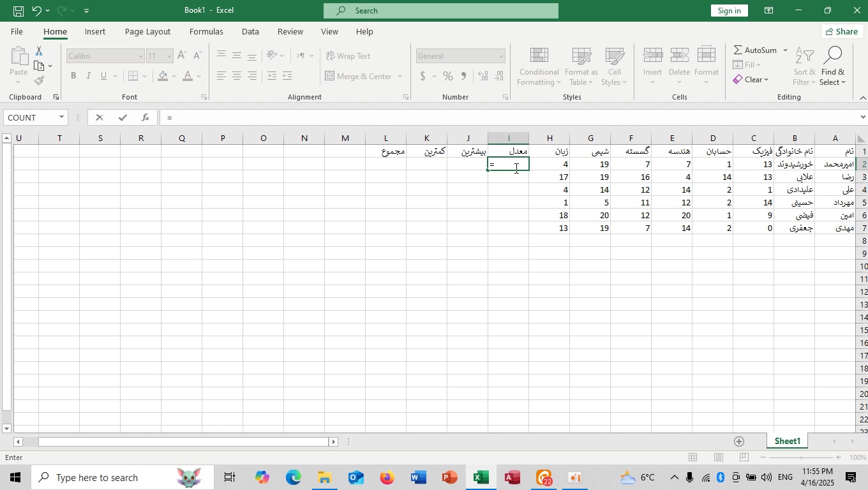
Task: Click the Decrease Font Size icon
Action: click(198, 56)
